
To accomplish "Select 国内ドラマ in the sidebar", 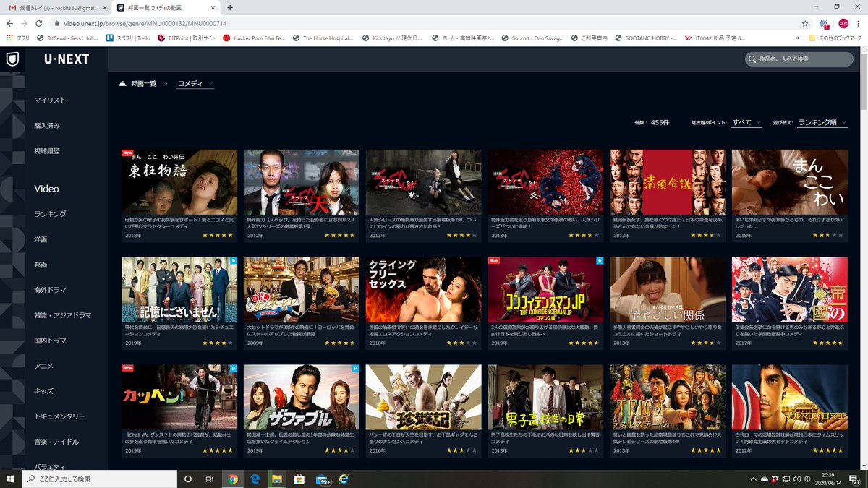I will pos(51,341).
